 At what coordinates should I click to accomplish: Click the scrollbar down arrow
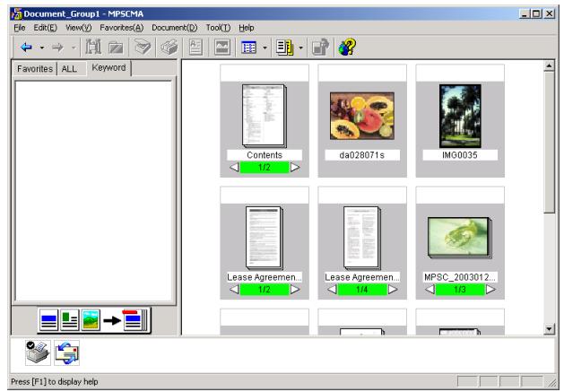549,329
